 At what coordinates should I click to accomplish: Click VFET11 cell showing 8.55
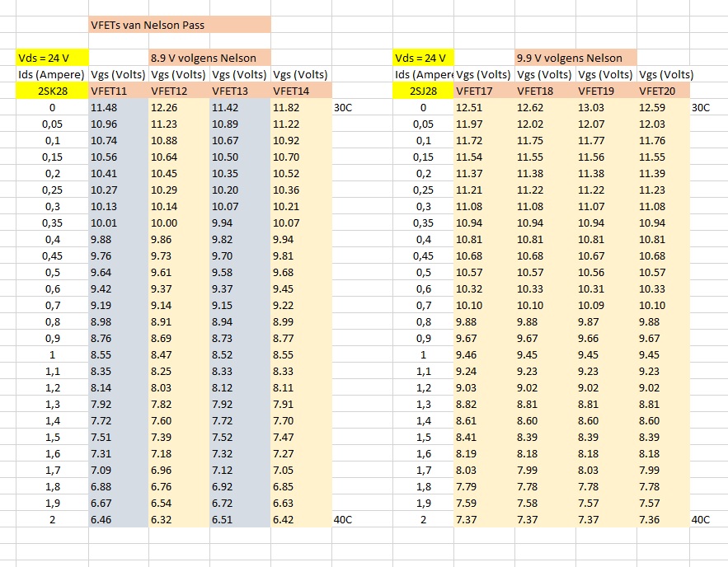pos(119,355)
